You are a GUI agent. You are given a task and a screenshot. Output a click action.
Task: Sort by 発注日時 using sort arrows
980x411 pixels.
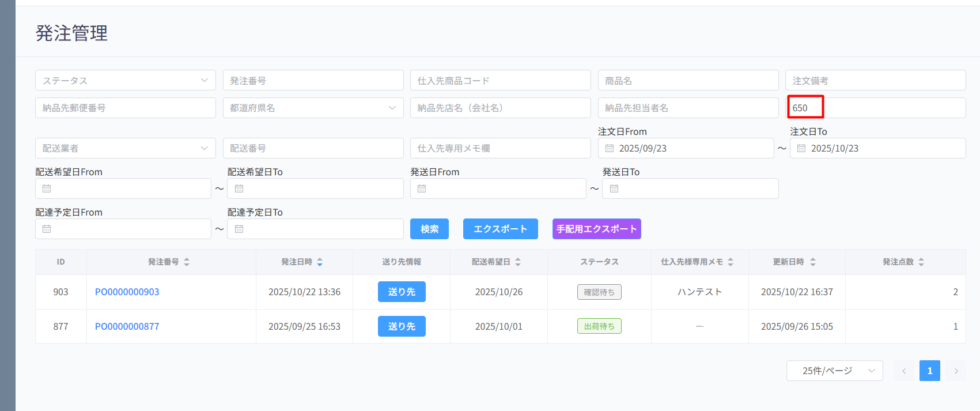tap(320, 262)
